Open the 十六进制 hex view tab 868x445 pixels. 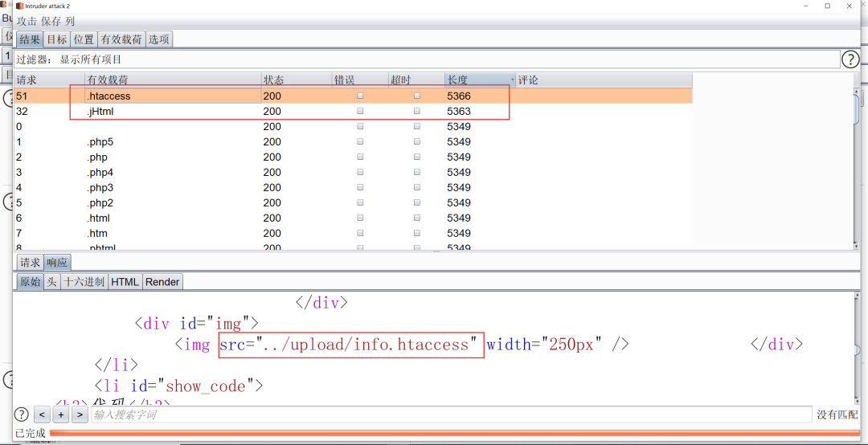(84, 282)
